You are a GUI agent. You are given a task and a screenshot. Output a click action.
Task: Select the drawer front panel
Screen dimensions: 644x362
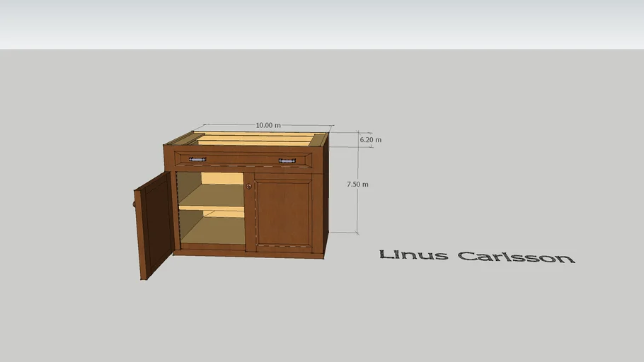(243, 159)
